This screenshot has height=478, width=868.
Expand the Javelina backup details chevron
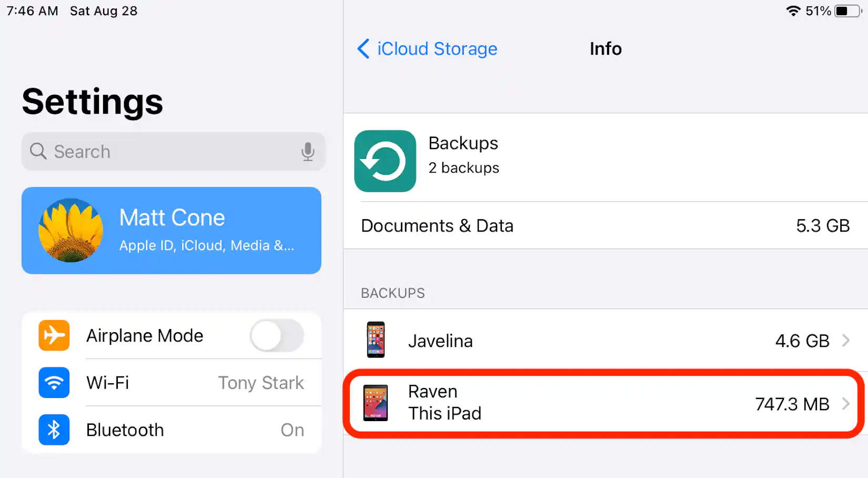(x=846, y=340)
